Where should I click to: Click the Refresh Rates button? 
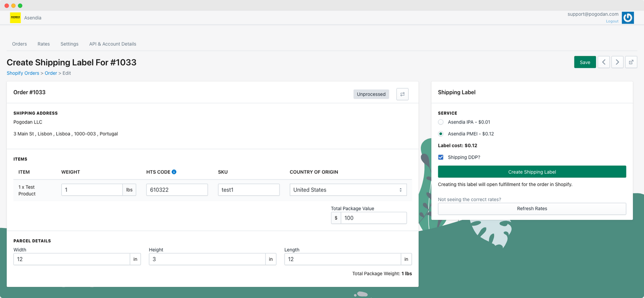tap(532, 209)
